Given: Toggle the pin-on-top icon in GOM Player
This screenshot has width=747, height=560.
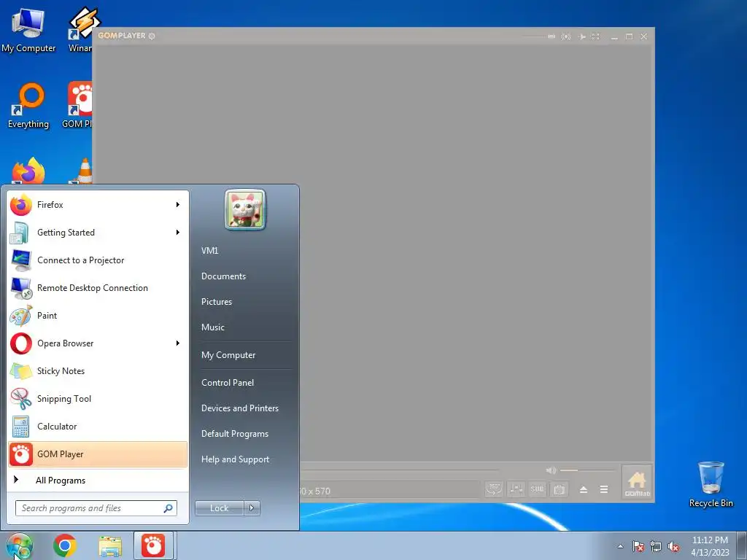Looking at the screenshot, I should (x=581, y=36).
